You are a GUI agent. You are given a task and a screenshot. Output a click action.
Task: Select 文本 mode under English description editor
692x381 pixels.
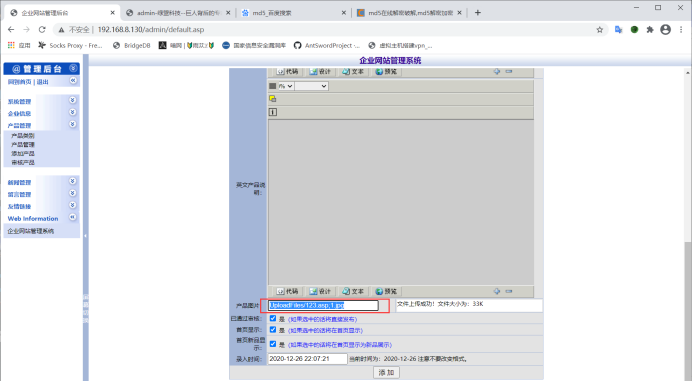[x=353, y=291]
